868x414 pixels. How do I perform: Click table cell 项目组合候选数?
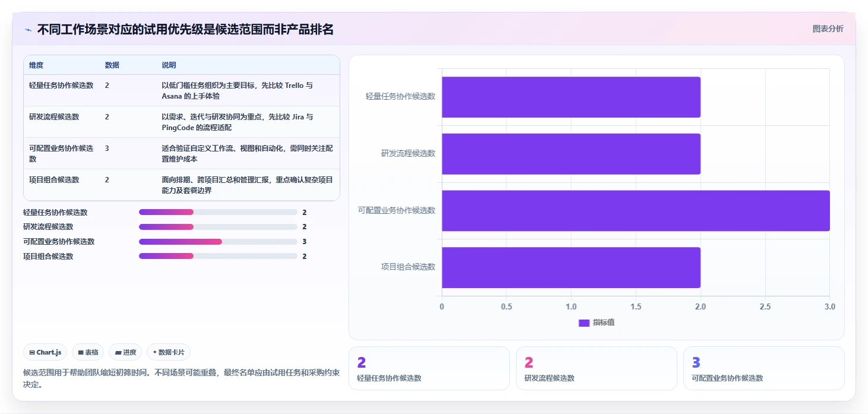(x=54, y=180)
